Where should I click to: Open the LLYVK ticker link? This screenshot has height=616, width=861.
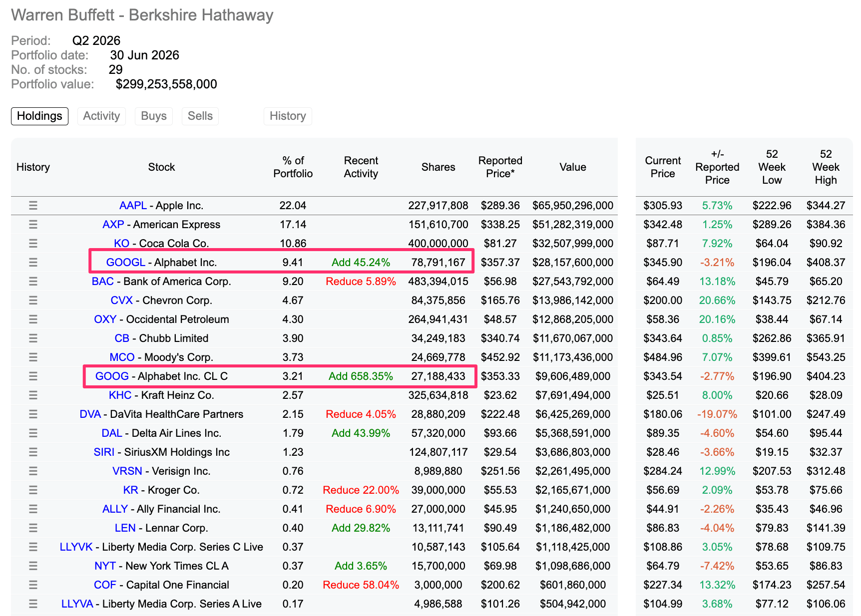coord(76,547)
